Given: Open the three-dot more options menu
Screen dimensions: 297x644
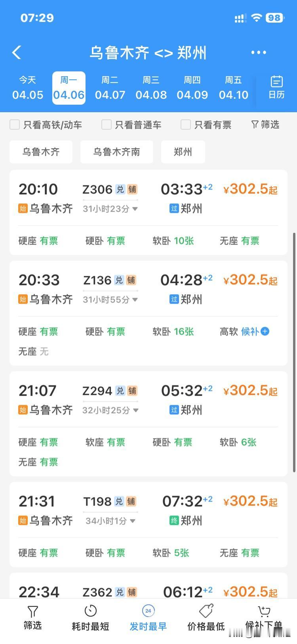Looking at the screenshot, I should [x=259, y=52].
